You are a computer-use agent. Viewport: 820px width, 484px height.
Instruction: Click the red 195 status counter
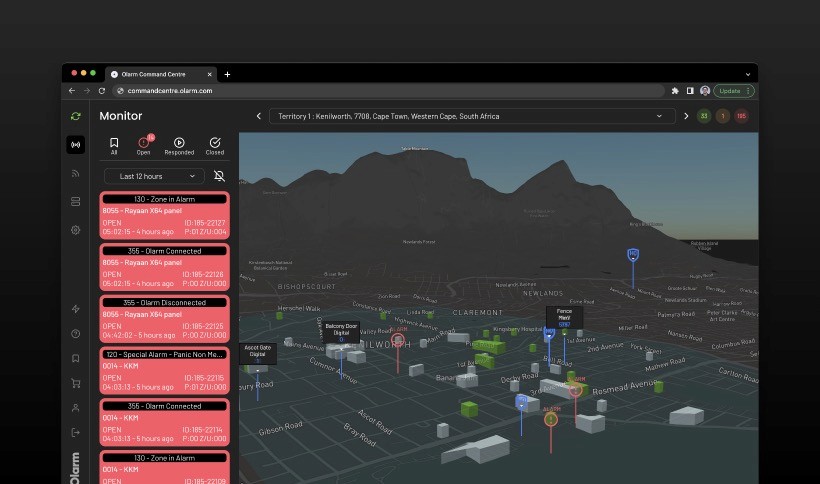point(741,116)
